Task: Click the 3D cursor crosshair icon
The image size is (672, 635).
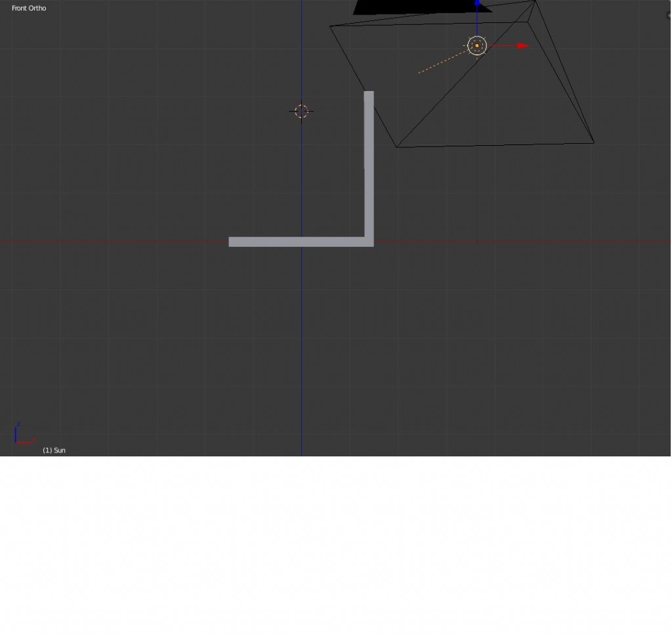Action: tap(301, 110)
